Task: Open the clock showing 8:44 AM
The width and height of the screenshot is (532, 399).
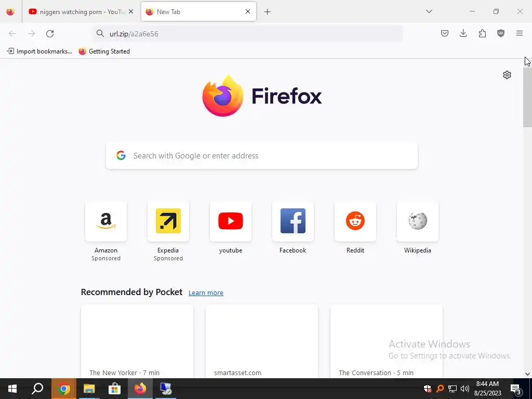Action: tap(487, 389)
